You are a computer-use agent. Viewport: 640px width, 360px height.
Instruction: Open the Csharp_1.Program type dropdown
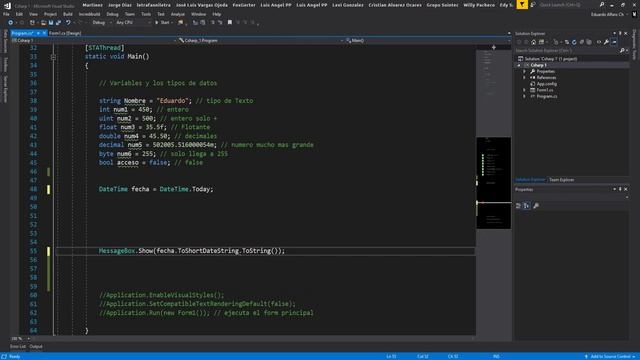click(x=260, y=40)
